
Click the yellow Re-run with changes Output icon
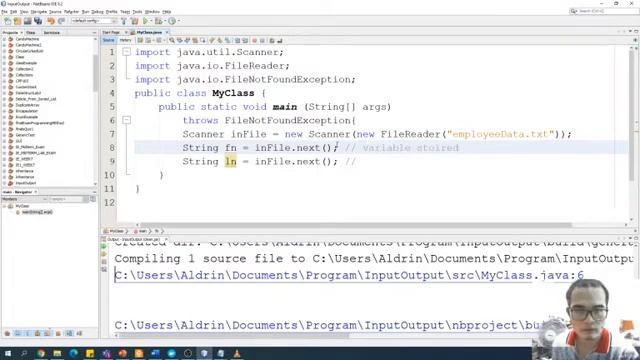(104, 254)
